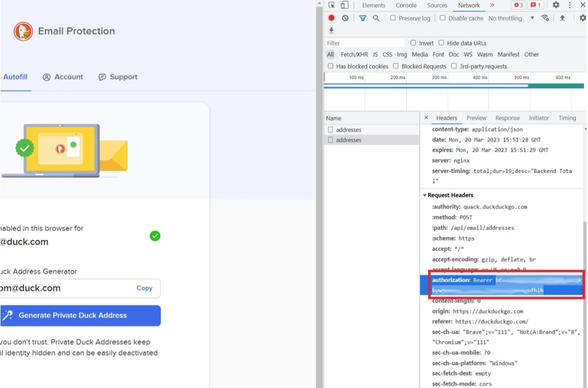Enable the Preserve log checkbox

coord(393,18)
